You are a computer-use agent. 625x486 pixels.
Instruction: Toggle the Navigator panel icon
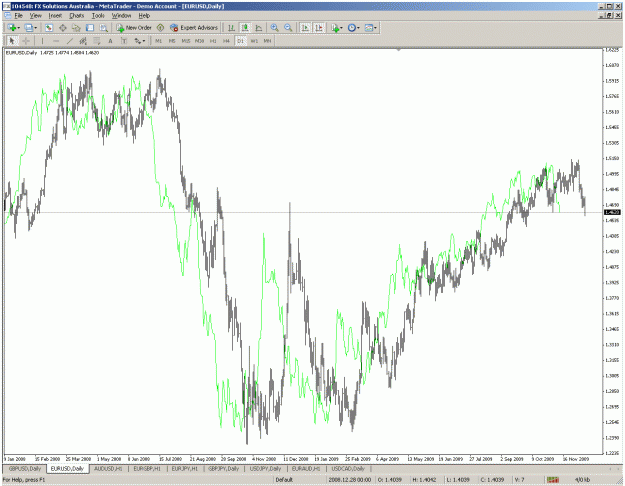(x=76, y=28)
